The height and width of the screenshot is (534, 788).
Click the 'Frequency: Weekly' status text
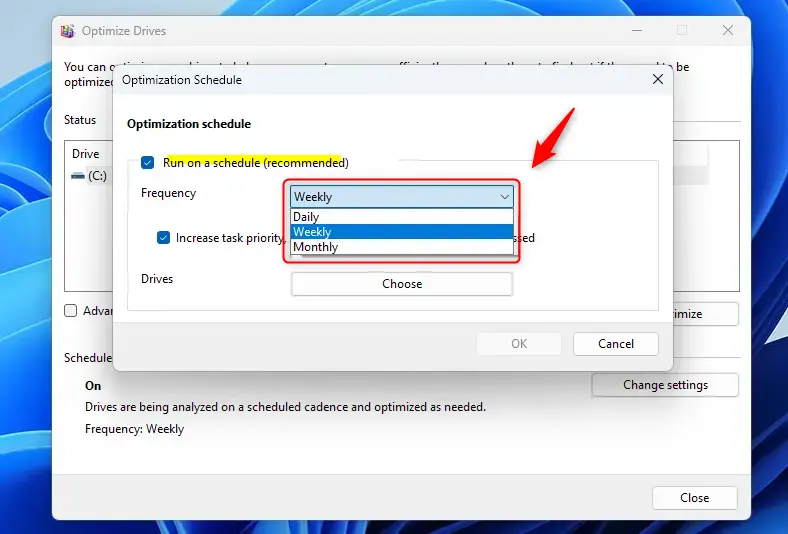tap(134, 429)
